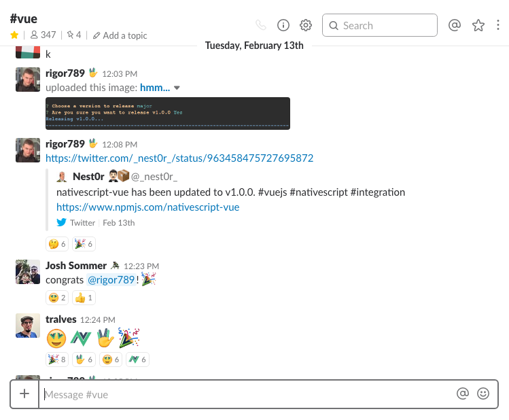Click the Twitter source label

(82, 223)
